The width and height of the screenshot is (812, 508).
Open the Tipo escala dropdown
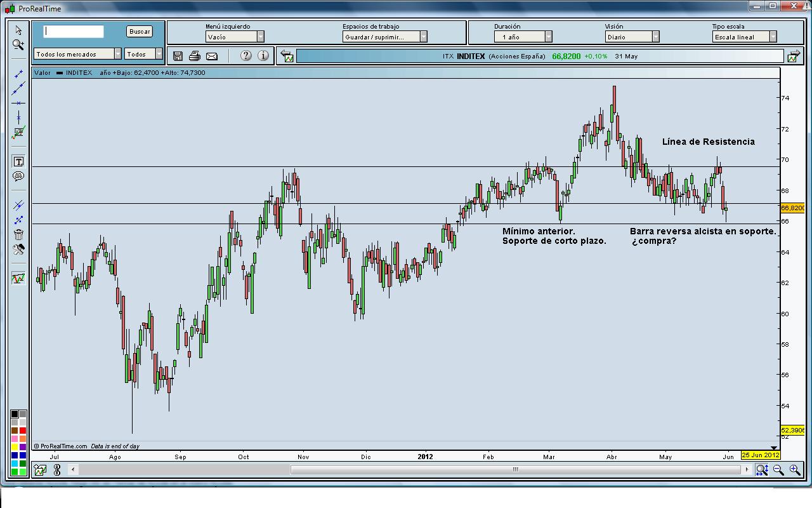pos(745,37)
